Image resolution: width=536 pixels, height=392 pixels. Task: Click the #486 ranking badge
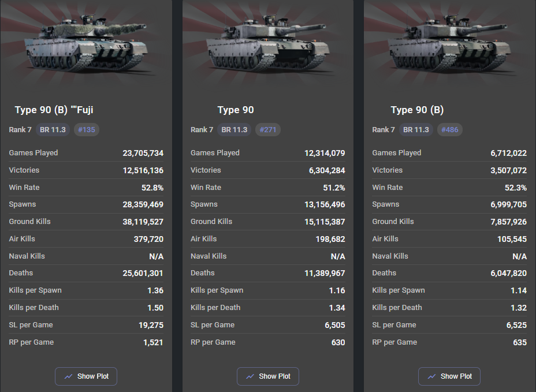point(450,130)
